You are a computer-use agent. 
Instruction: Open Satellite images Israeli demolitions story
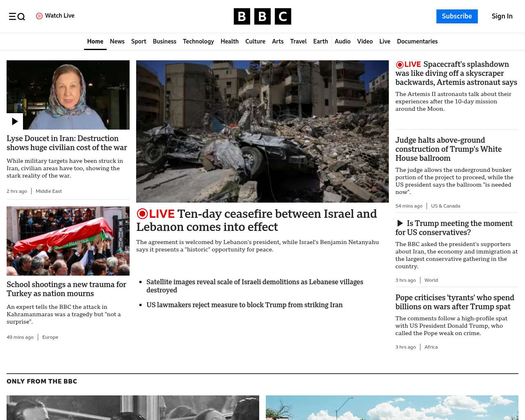[255, 286]
